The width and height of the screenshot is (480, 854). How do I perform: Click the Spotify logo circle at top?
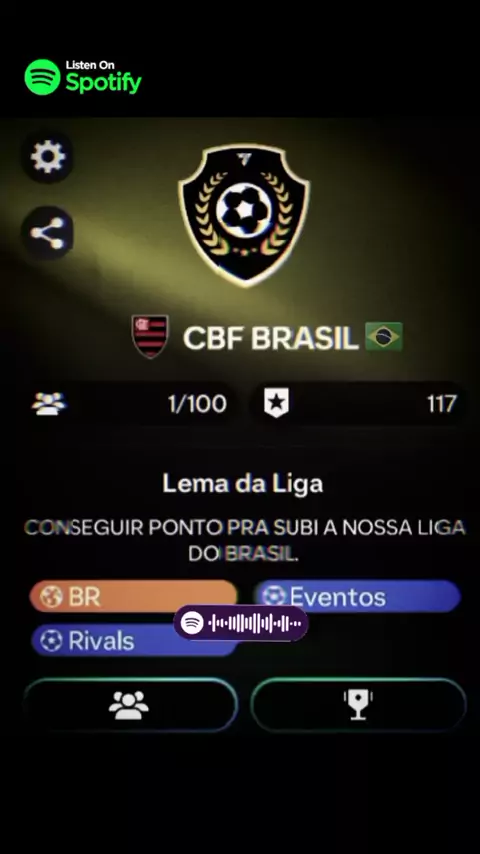coord(42,77)
